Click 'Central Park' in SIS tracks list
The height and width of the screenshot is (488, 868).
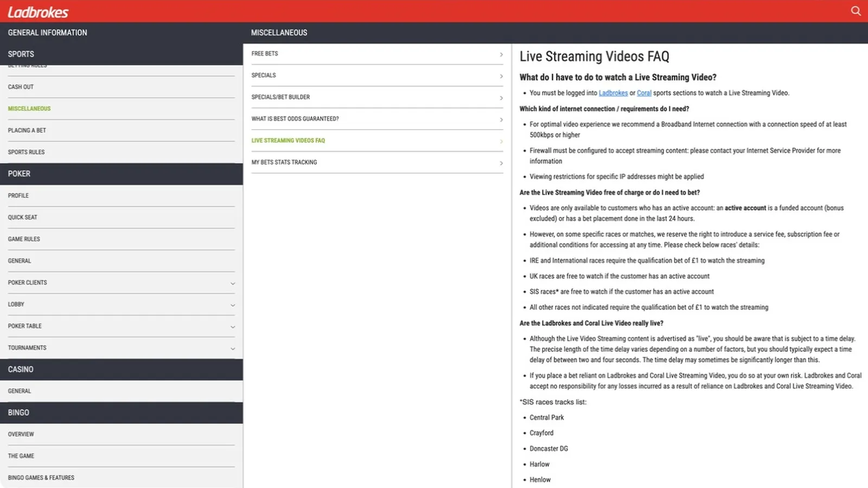546,418
